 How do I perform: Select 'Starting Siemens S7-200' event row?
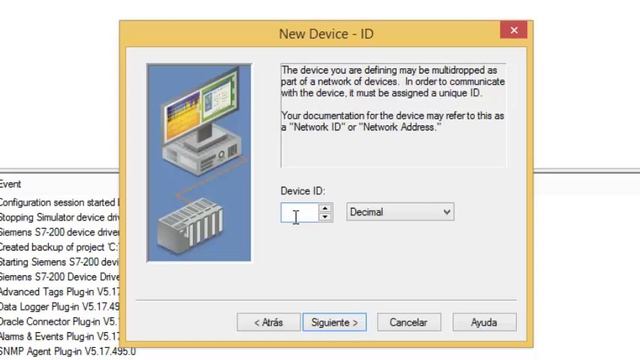[59, 262]
